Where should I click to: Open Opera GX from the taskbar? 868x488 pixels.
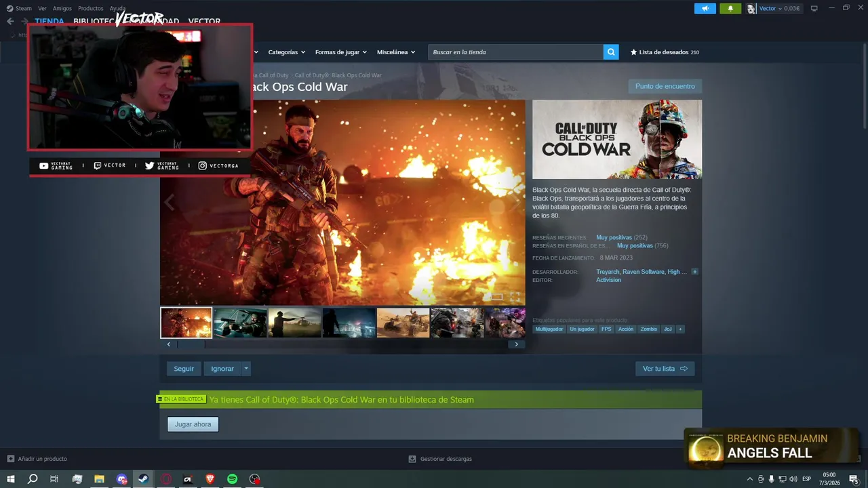click(x=165, y=479)
